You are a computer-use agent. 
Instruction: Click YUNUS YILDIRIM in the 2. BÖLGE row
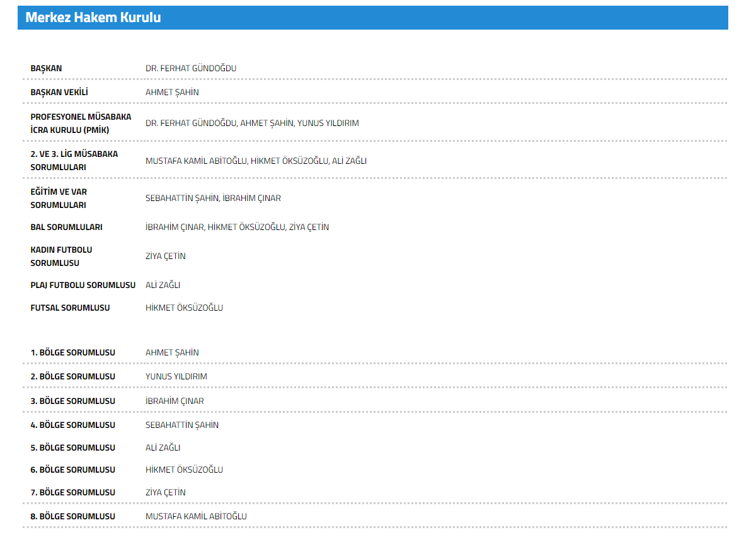(x=176, y=376)
